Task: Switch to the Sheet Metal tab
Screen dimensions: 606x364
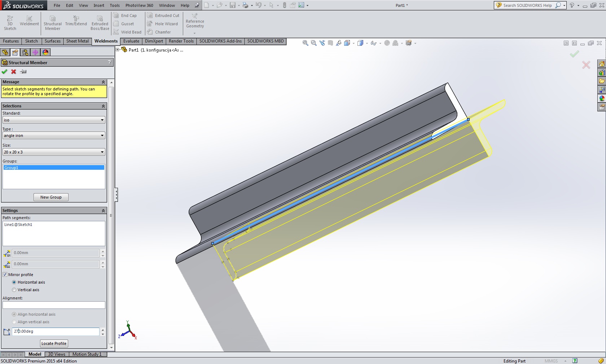Action: pyautogui.click(x=77, y=41)
